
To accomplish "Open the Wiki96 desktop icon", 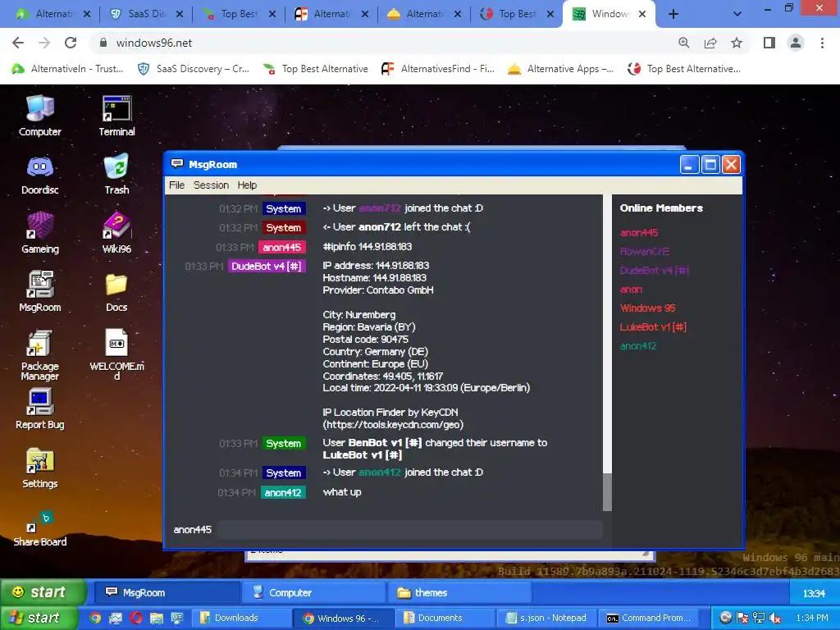I will tap(116, 233).
